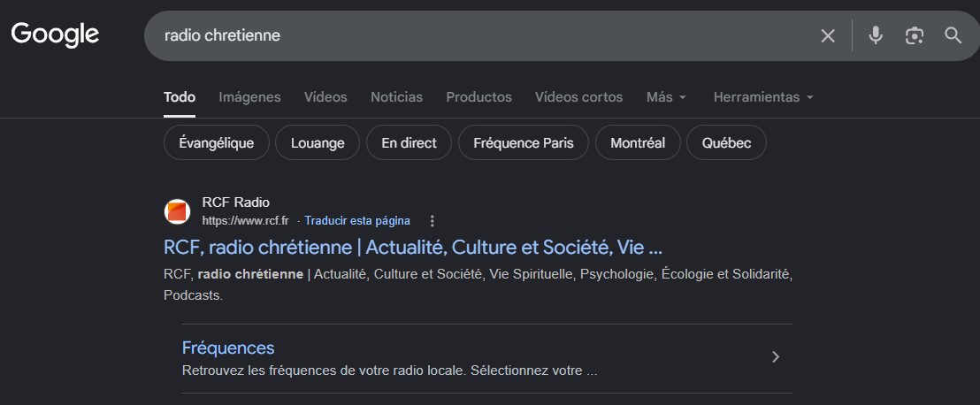The image size is (980, 405).
Task: Click the snippet mentioning Vie Spirituelle, Psychologie
Action: pyautogui.click(x=479, y=285)
